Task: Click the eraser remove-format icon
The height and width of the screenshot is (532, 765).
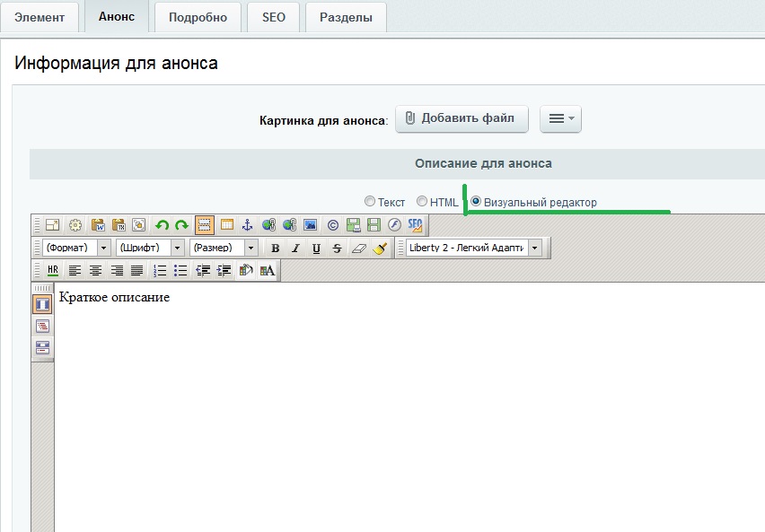Action: coord(358,249)
